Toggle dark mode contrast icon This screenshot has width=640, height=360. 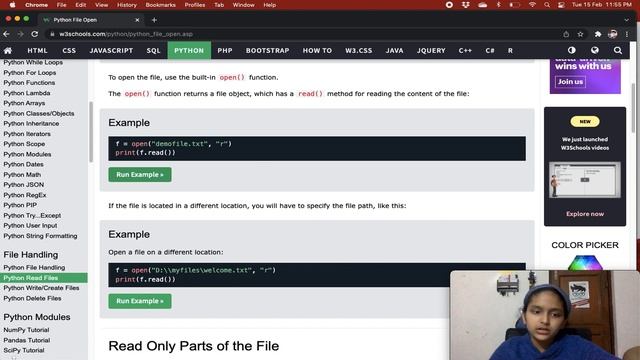click(x=571, y=50)
